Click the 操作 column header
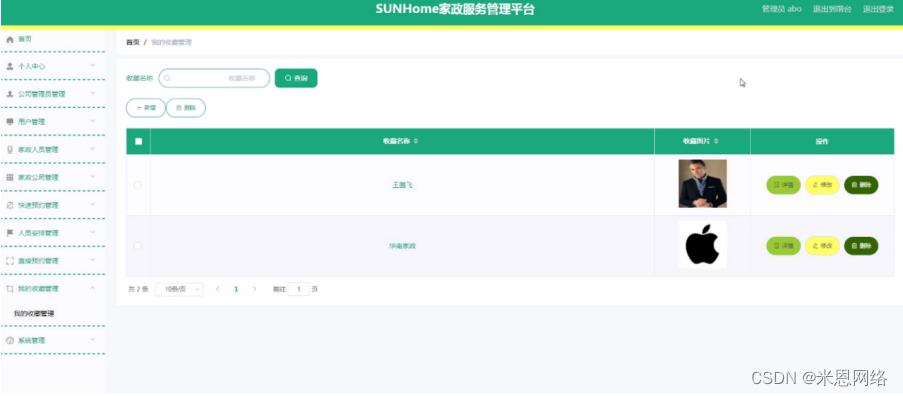This screenshot has height=396, width=903. click(x=822, y=141)
